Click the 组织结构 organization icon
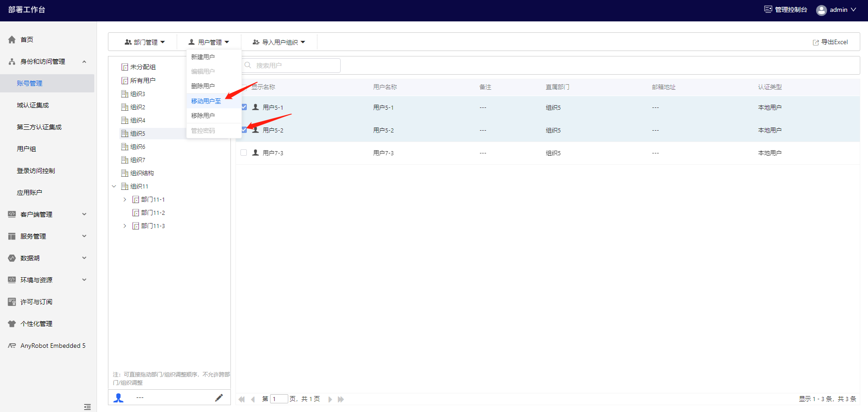The height and width of the screenshot is (412, 868). pos(125,173)
